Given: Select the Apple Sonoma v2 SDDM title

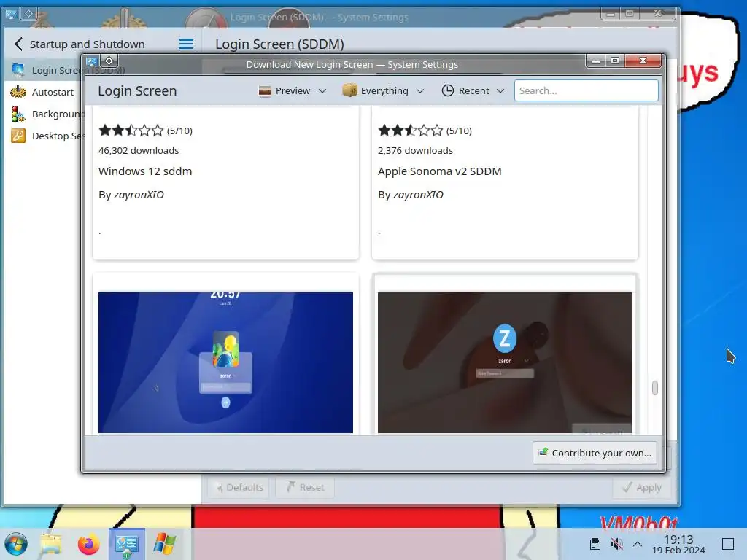Looking at the screenshot, I should tap(439, 171).
